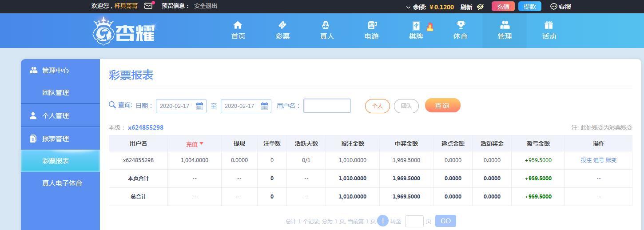Open the mail envelope icon
The image size is (644, 230).
148,6
